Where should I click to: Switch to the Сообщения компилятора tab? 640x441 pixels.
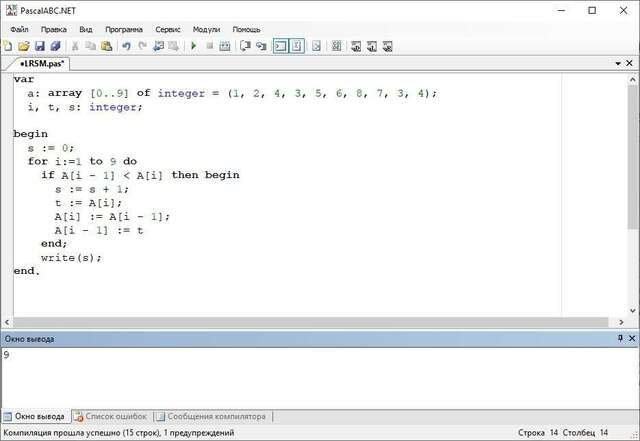tap(212, 416)
